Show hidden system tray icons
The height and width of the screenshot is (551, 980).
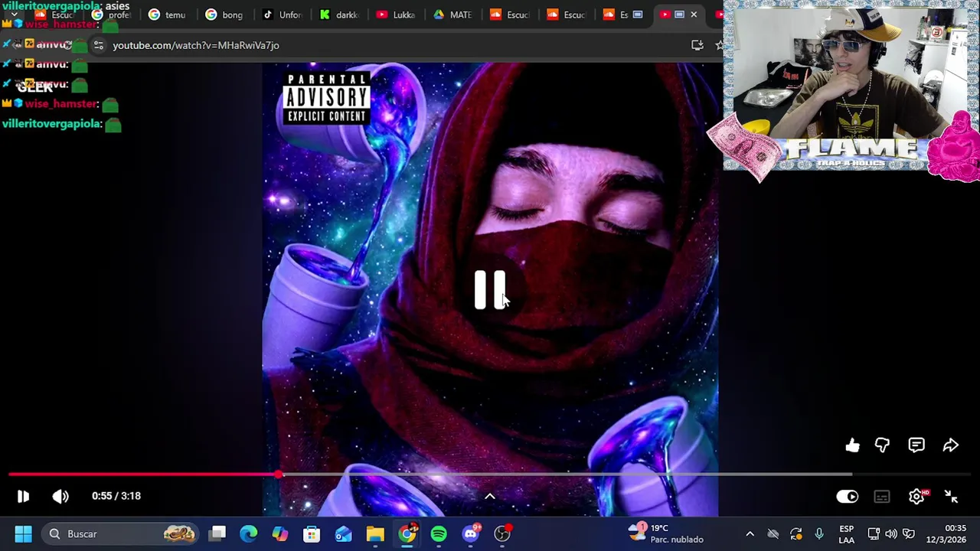[750, 533]
